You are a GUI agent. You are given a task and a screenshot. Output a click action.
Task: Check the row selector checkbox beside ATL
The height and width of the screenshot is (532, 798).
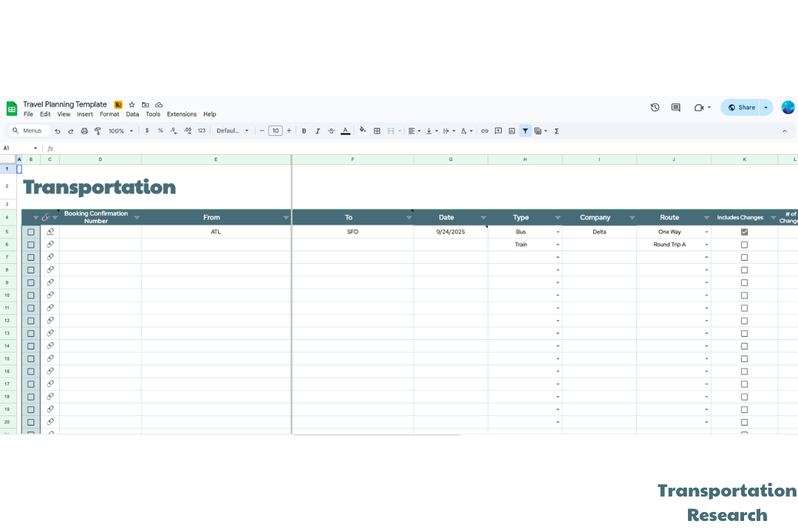point(30,231)
